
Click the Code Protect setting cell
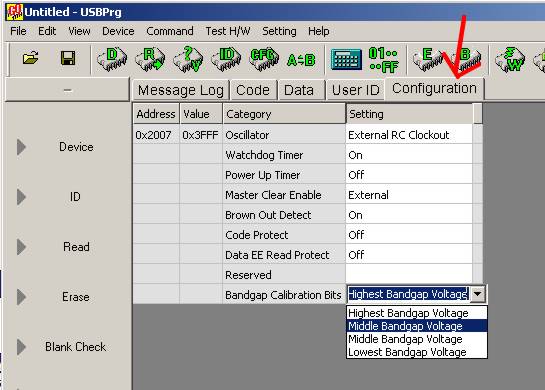(409, 235)
